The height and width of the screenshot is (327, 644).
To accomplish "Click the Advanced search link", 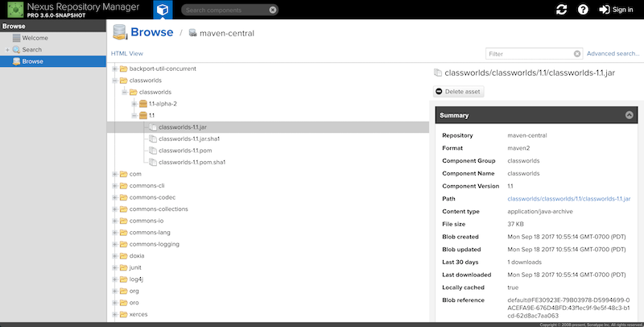I will pyautogui.click(x=613, y=54).
